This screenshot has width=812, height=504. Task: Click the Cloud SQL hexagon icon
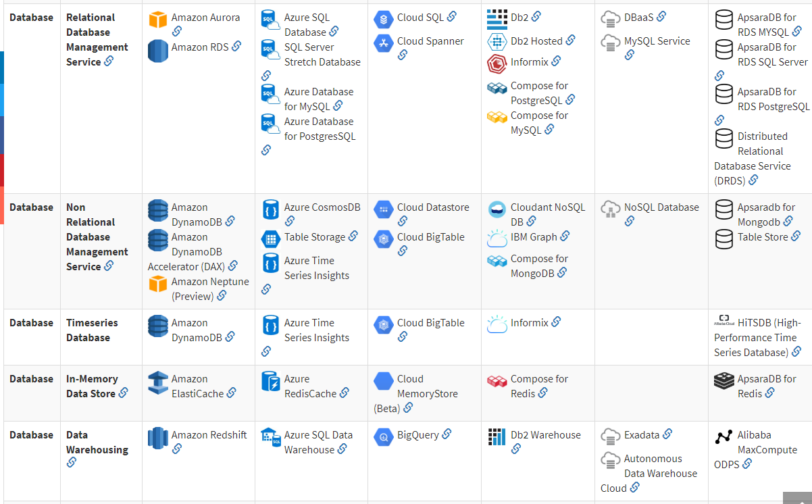click(384, 20)
